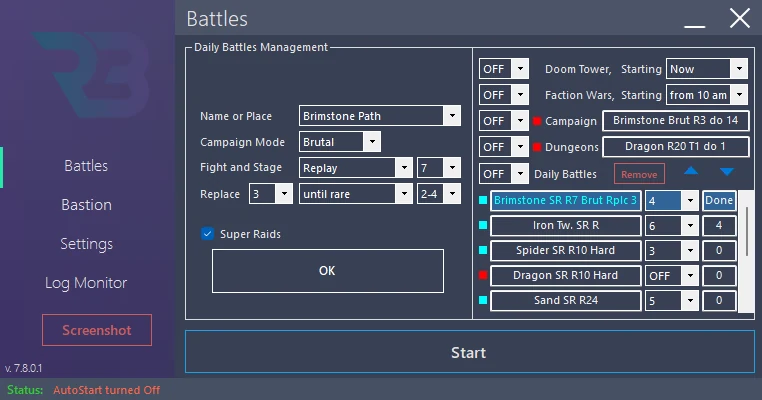The image size is (762, 400).
Task: Open Log Monitor in sidebar
Action: click(x=86, y=283)
